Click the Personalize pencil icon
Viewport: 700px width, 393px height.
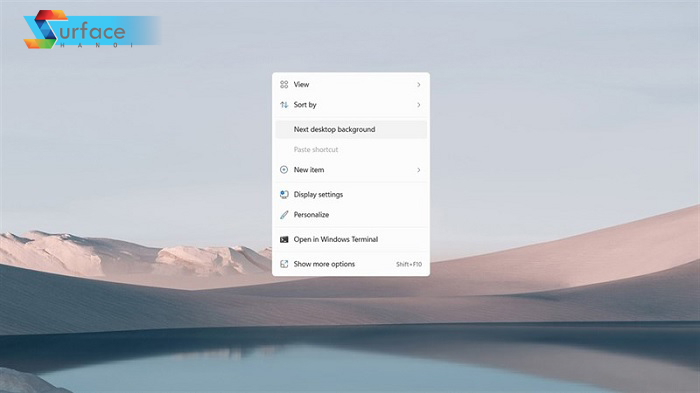click(x=284, y=215)
